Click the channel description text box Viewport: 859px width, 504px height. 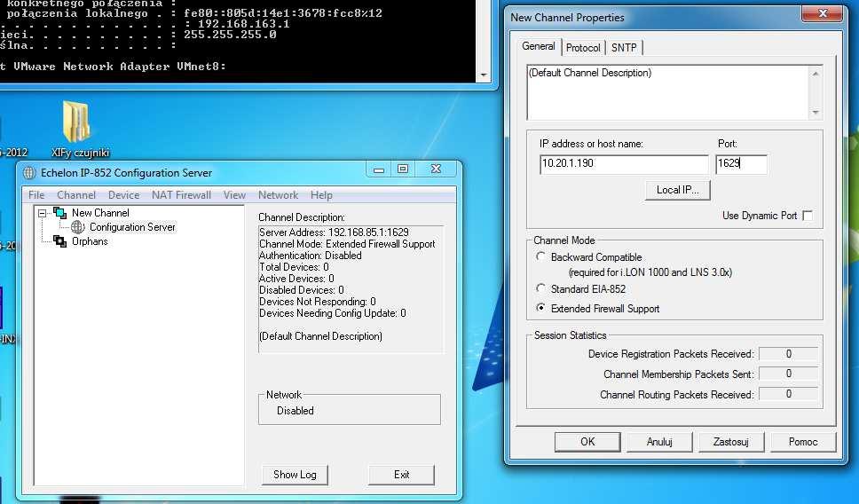tap(668, 92)
